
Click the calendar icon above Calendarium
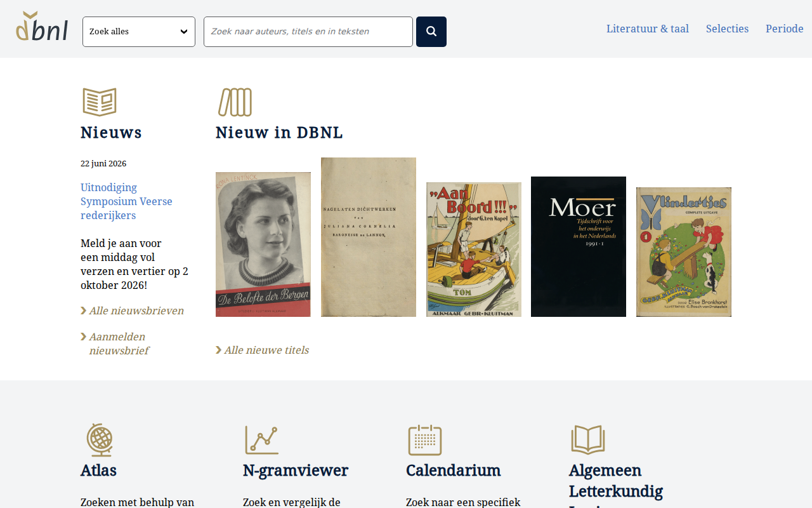pos(425,439)
